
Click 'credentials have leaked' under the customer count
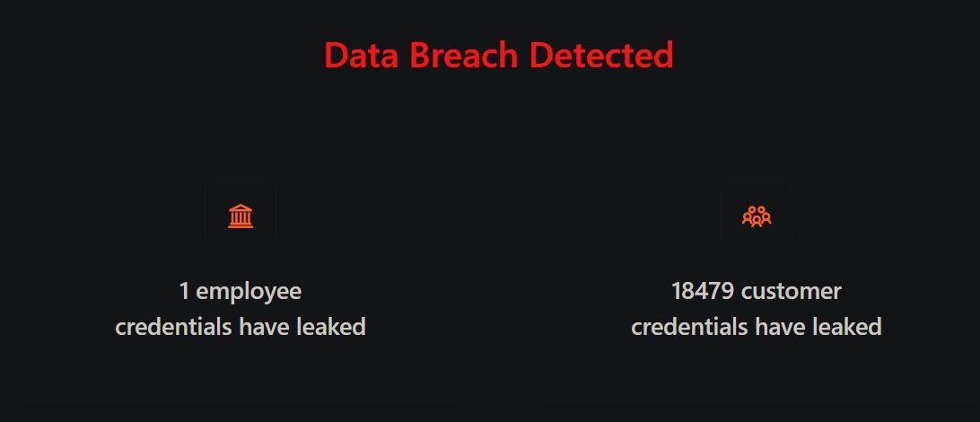757,326
